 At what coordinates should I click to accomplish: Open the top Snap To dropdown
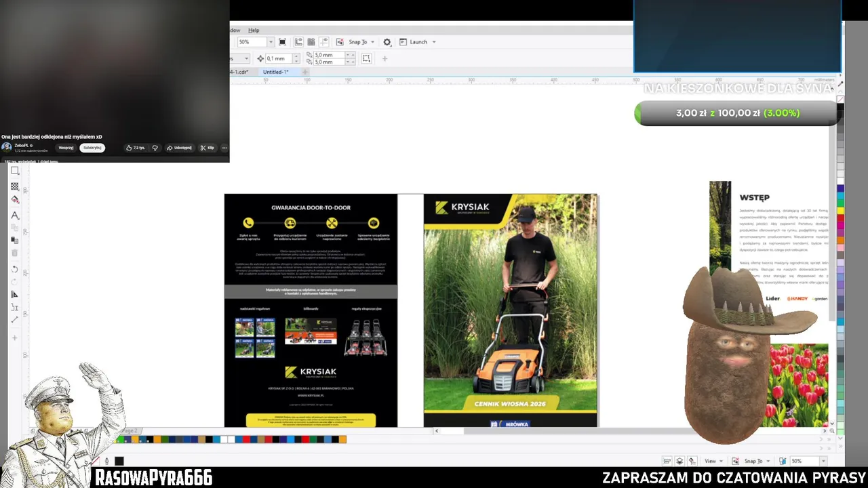tap(361, 42)
